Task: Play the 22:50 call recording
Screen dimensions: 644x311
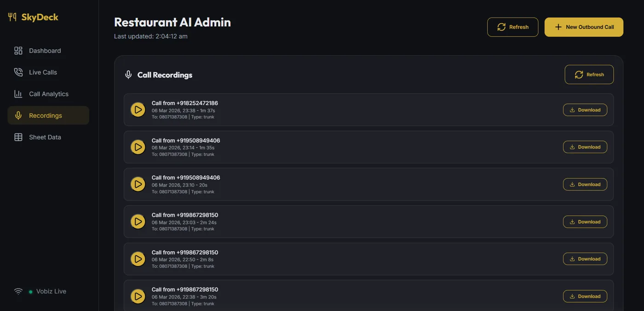Action: (x=138, y=259)
